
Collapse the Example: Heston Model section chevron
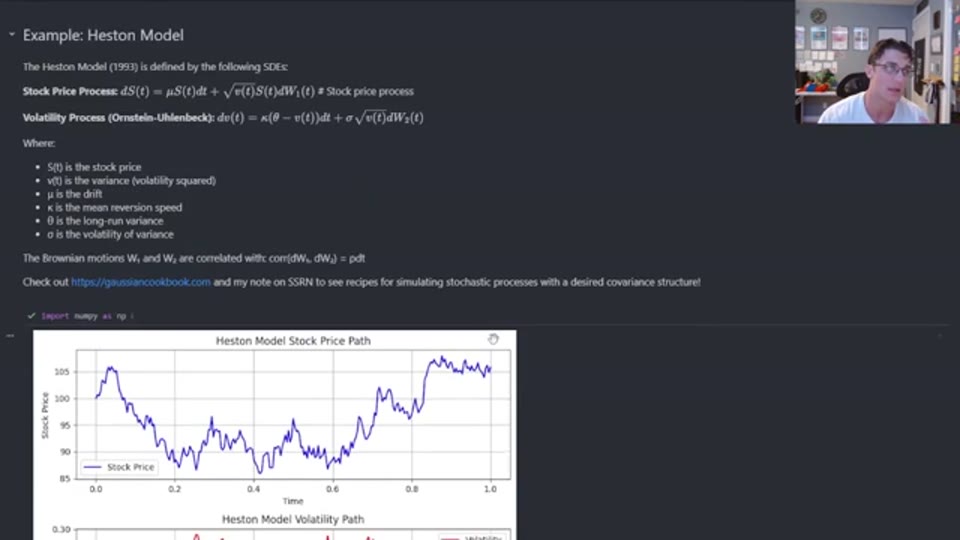[12, 35]
